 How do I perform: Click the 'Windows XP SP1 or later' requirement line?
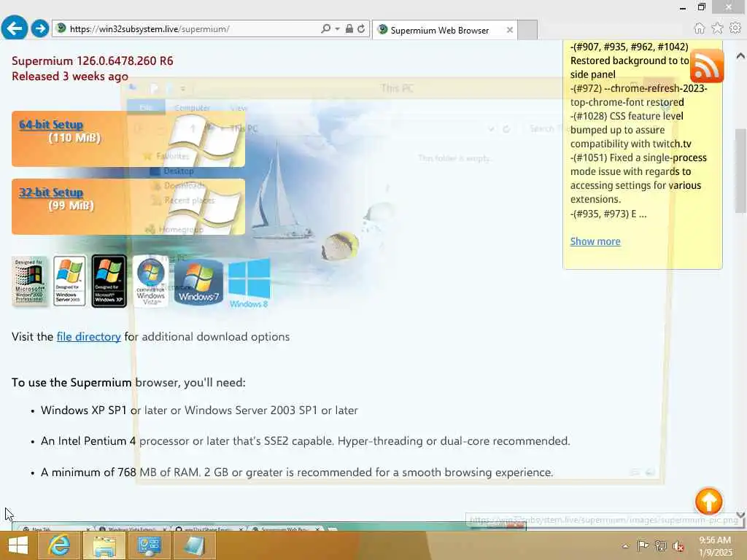pyautogui.click(x=199, y=411)
